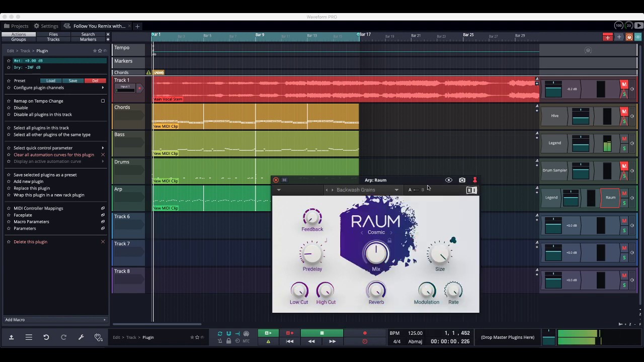The image size is (644, 362).
Task: Pin the Raum plugin window
Action: click(x=474, y=180)
